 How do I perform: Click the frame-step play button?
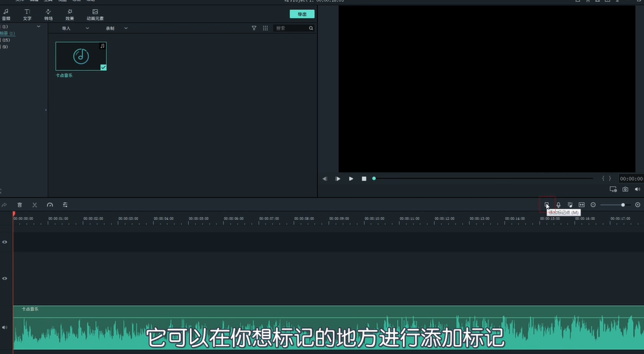click(337, 179)
